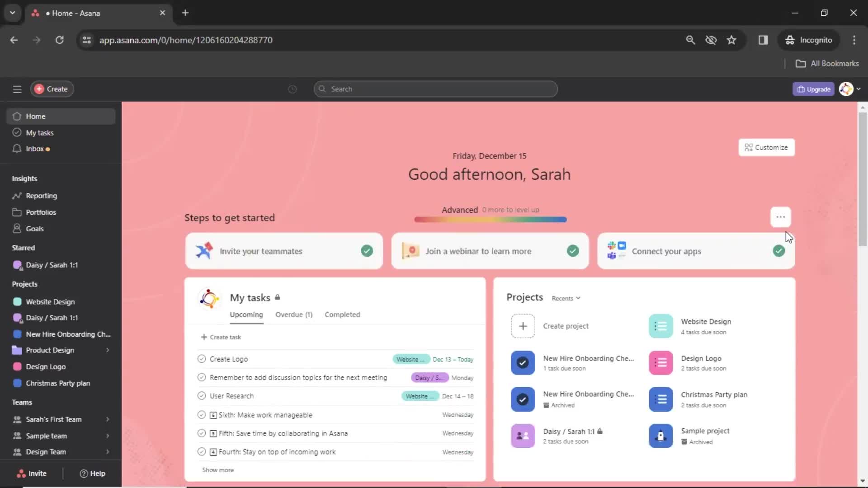The width and height of the screenshot is (868, 488).
Task: Switch to the Upcoming tab
Action: click(x=246, y=314)
